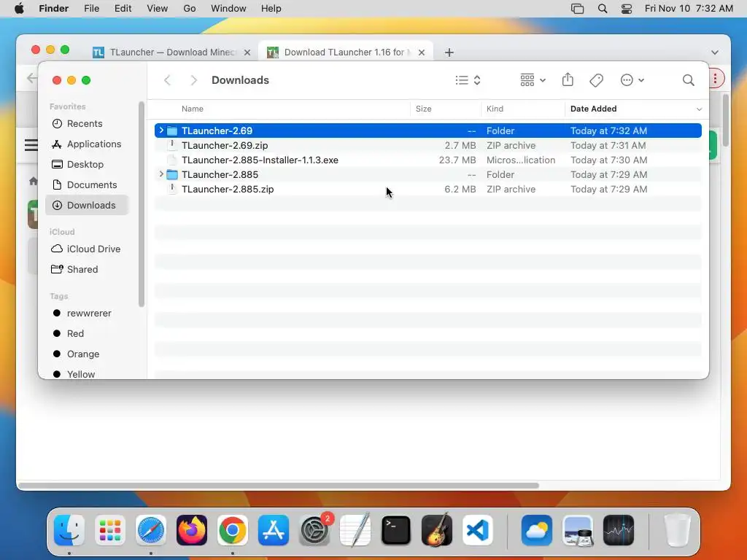Go forward in Finder navigation
This screenshot has height=560, width=747.
click(x=193, y=80)
